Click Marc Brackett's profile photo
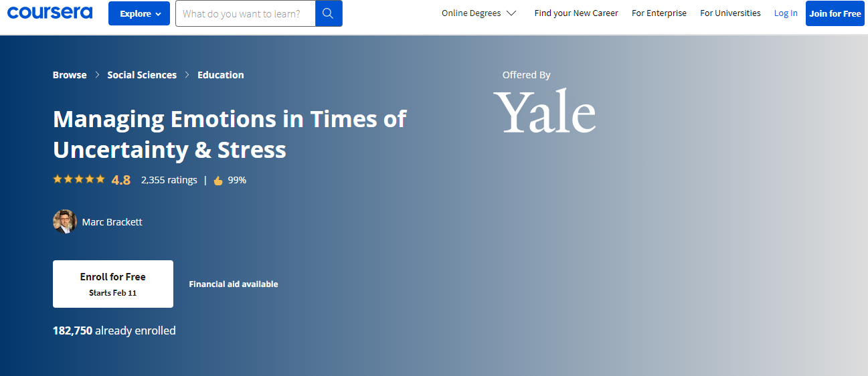The height and width of the screenshot is (376, 868). point(65,221)
